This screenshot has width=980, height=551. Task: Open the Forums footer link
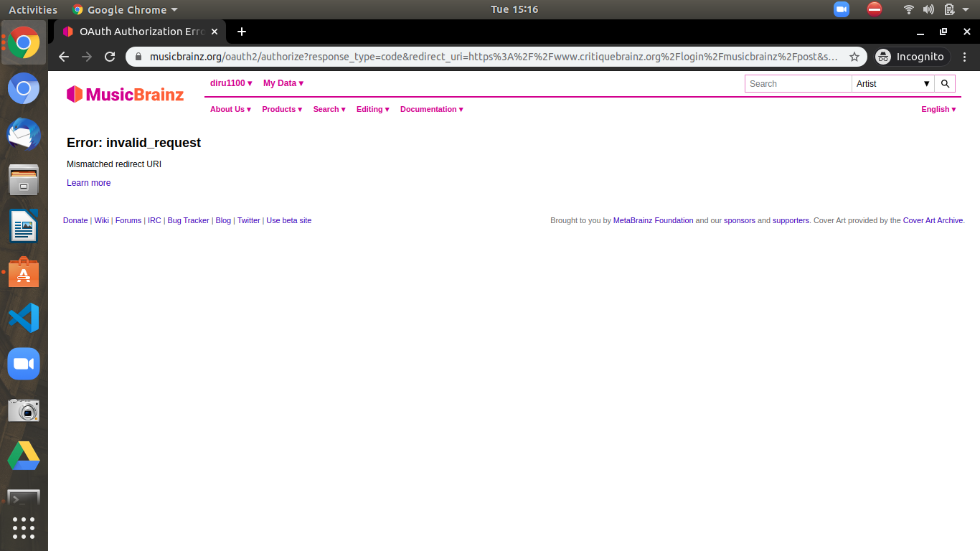(x=128, y=220)
